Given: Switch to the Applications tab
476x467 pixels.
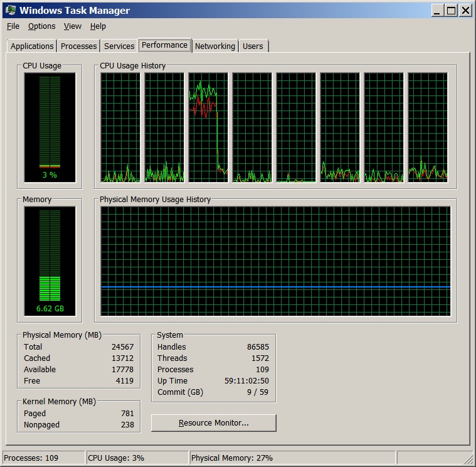Looking at the screenshot, I should pyautogui.click(x=32, y=46).
